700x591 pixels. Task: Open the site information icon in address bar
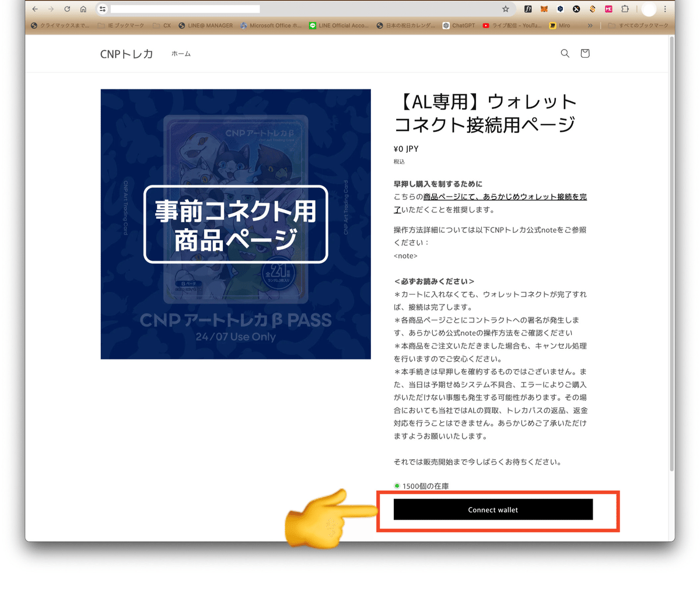[103, 9]
